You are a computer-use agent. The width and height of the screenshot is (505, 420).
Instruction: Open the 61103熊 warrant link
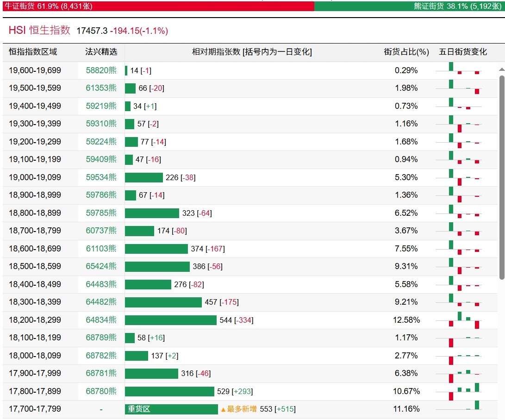[x=101, y=249]
